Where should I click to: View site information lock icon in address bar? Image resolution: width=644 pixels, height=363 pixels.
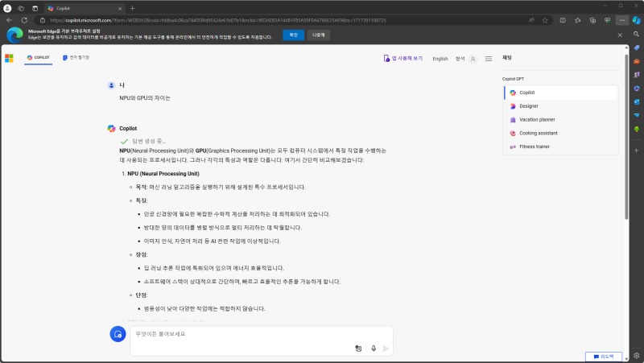coord(43,20)
